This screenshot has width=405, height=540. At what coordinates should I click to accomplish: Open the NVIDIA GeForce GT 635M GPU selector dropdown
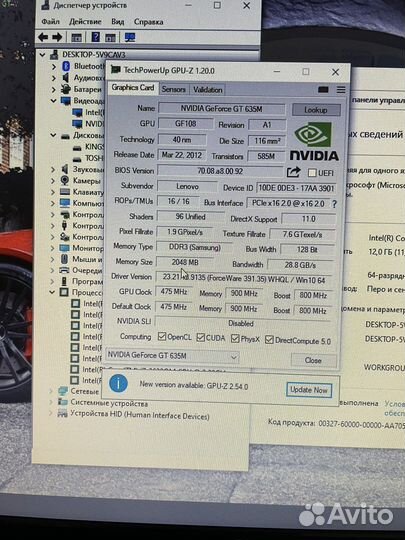tap(172, 355)
